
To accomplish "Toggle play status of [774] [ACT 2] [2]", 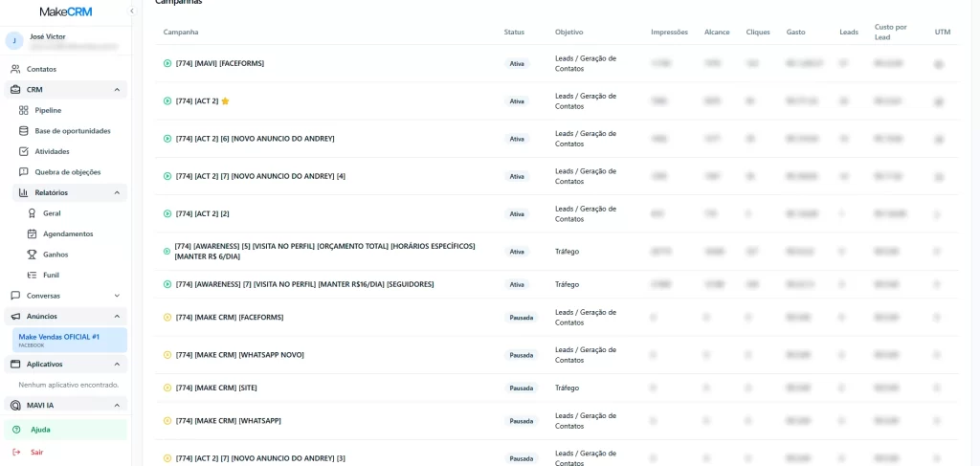I will (167, 213).
